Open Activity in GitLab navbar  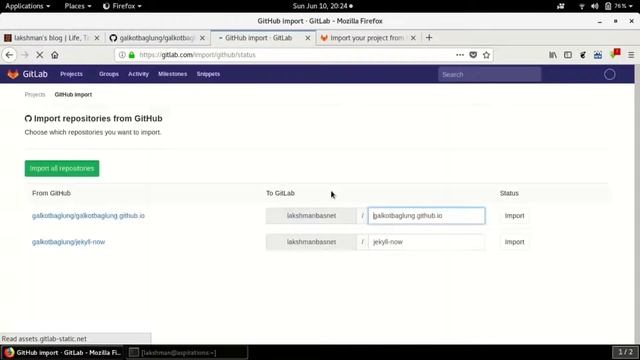(138, 74)
